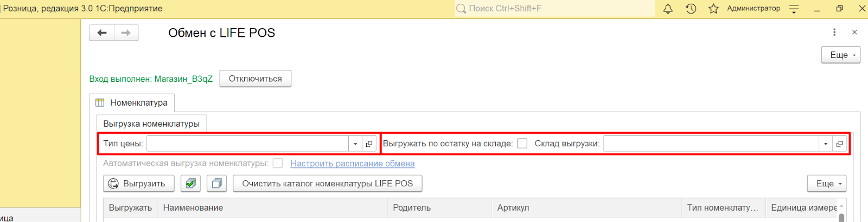Click search magnifier icon
The height and width of the screenshot is (222, 868).
pyautogui.click(x=461, y=9)
